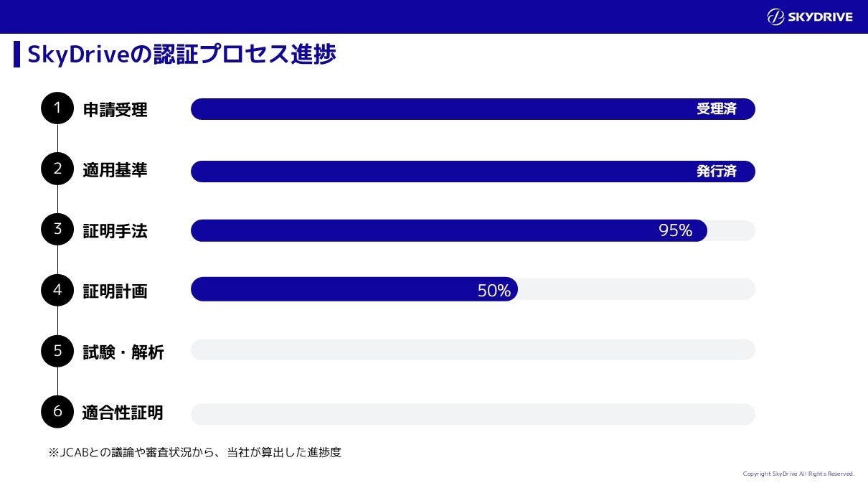Image resolution: width=868 pixels, height=488 pixels.
Task: Click the 証明手法 step label
Action: [115, 231]
